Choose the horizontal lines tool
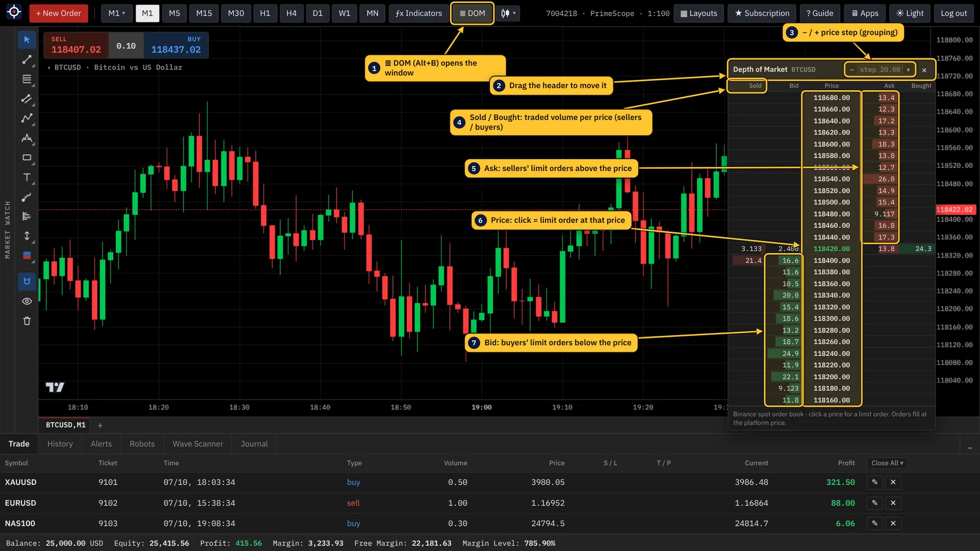This screenshot has height=551, width=980. coord(27,79)
